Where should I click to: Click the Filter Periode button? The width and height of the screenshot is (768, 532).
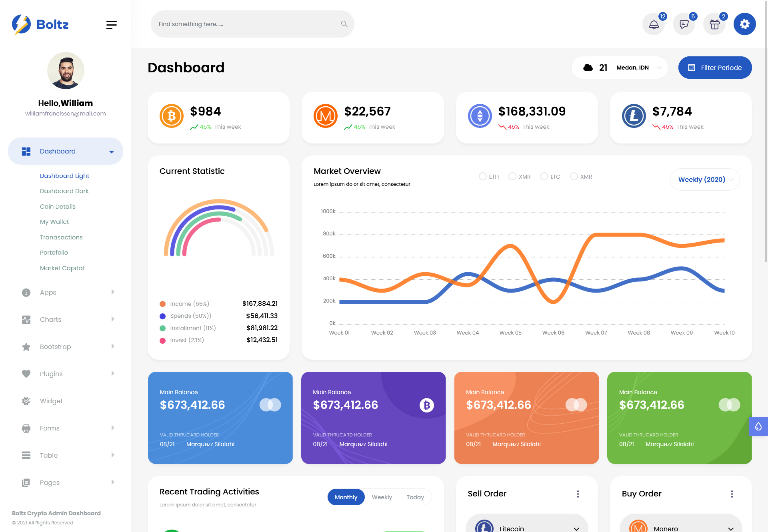coord(715,68)
